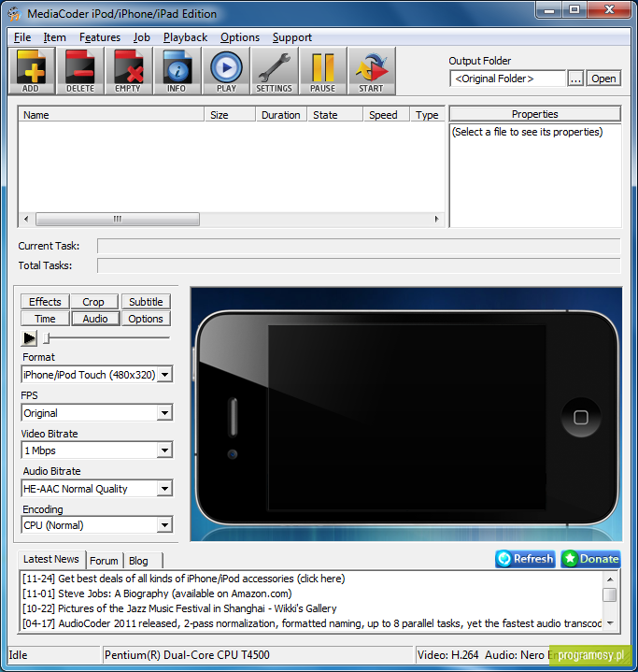
Task: Click the Current Task progress bar
Action: [359, 247]
